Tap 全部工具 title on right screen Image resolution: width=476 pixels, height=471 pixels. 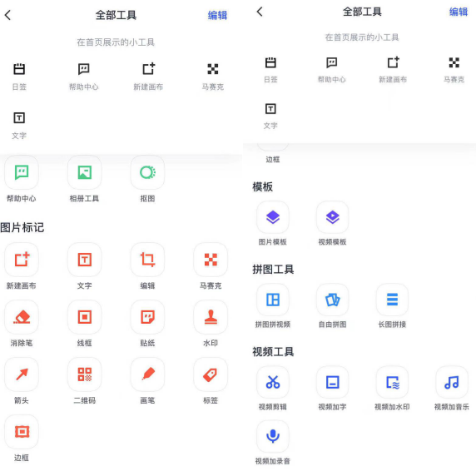click(x=362, y=12)
